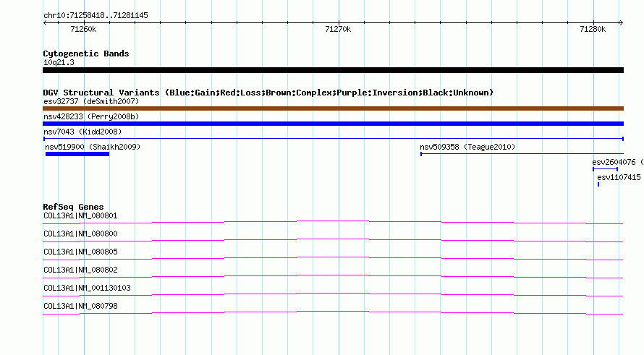644x355 pixels.
Task: Select the magenta NM_080802 gene line
Action: point(333,277)
